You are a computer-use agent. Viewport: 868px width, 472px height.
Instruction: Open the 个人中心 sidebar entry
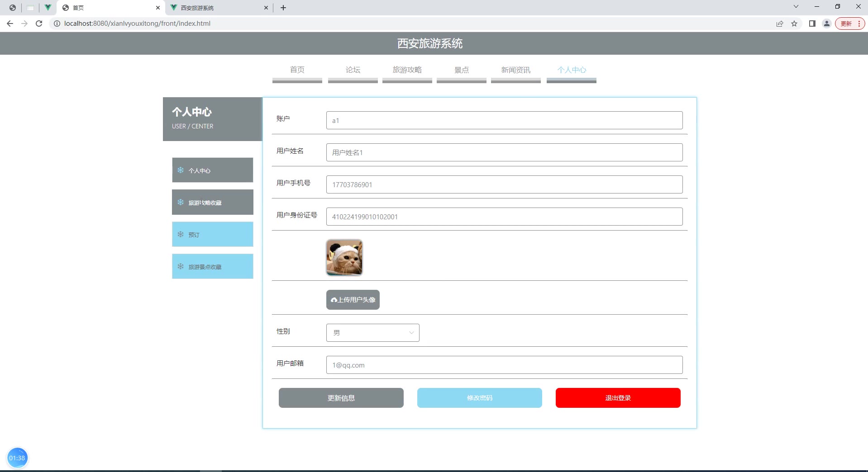(213, 170)
